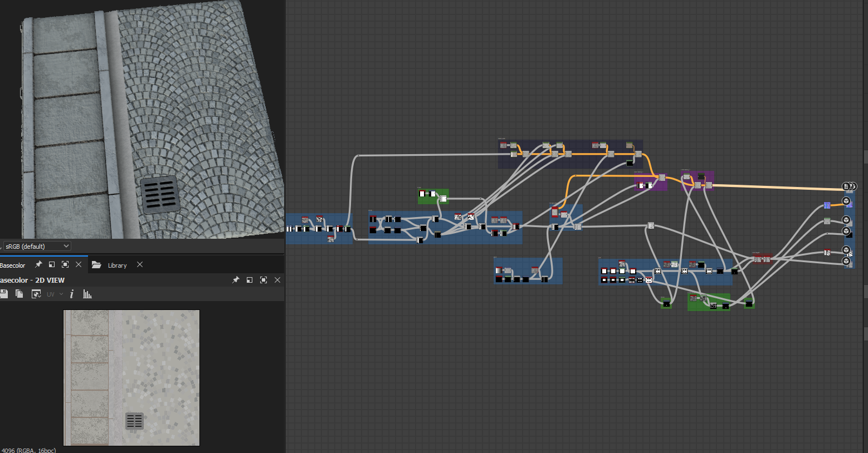
Task: Close the Library tab
Action: 140,264
